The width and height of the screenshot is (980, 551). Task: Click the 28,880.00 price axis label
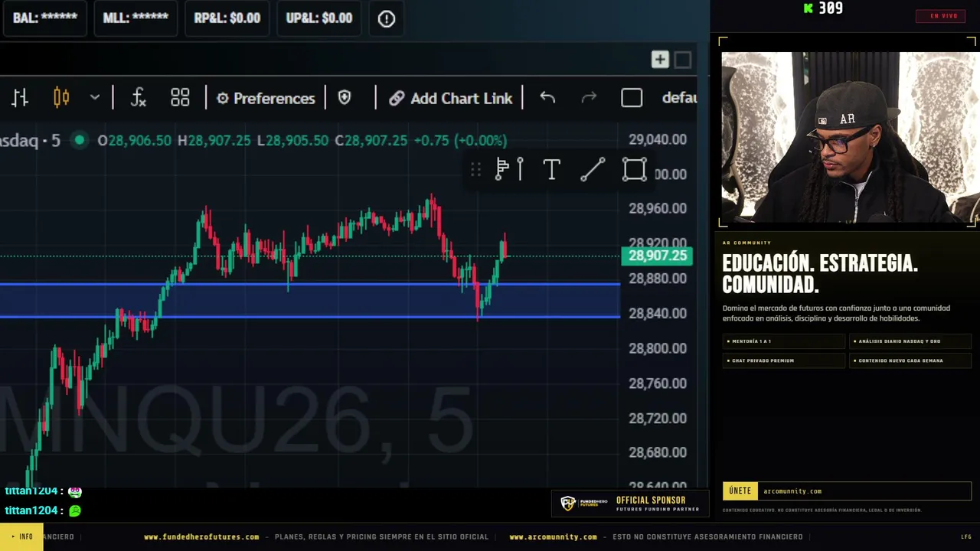658,279
